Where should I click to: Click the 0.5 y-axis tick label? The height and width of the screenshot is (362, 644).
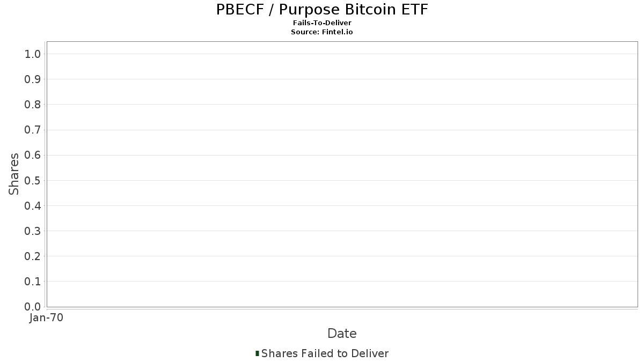click(33, 180)
